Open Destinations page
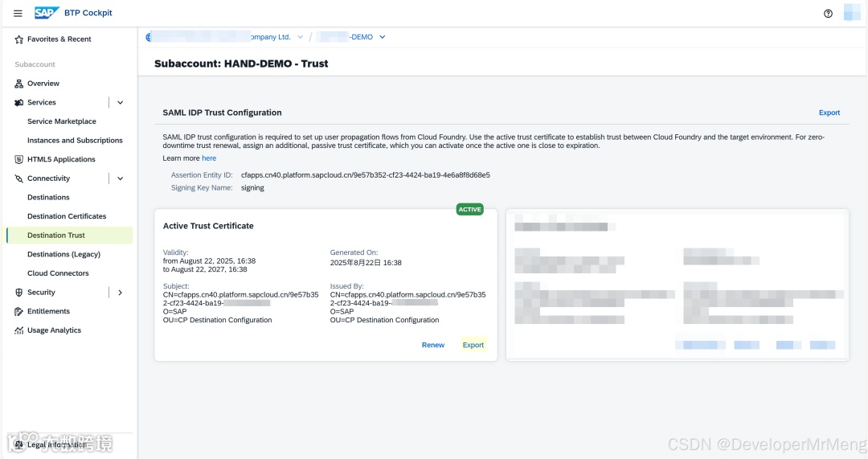 (48, 198)
